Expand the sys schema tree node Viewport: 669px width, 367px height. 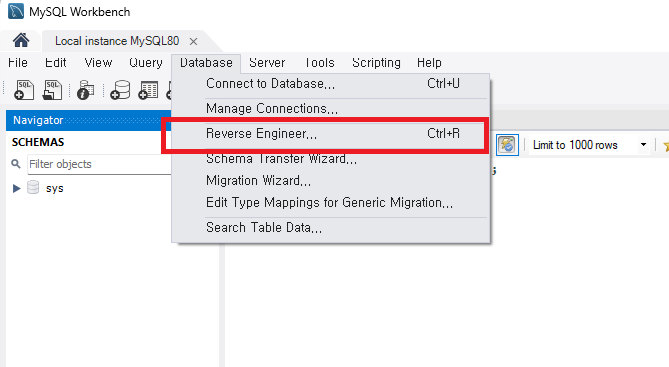tap(16, 188)
